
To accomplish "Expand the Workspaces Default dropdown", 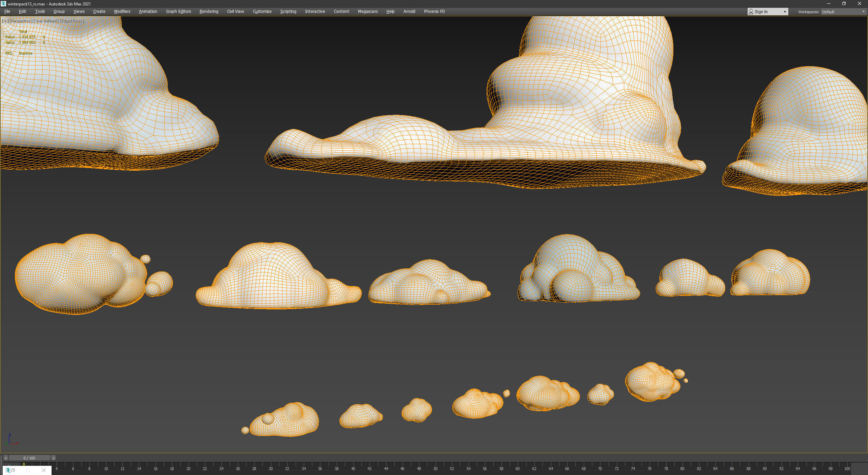I will pyautogui.click(x=863, y=12).
